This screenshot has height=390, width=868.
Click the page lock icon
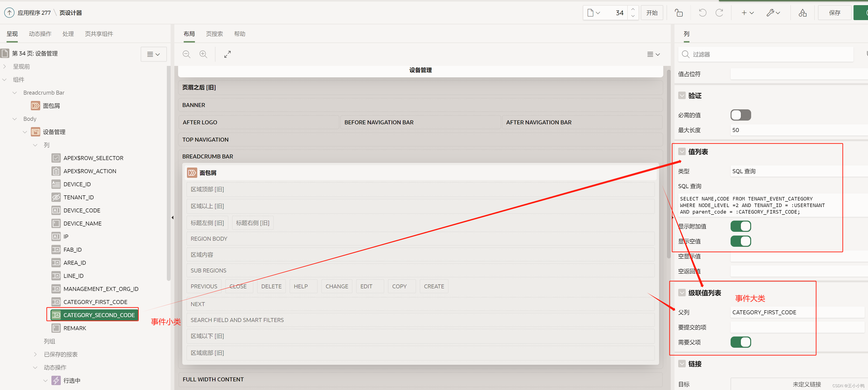tap(679, 13)
